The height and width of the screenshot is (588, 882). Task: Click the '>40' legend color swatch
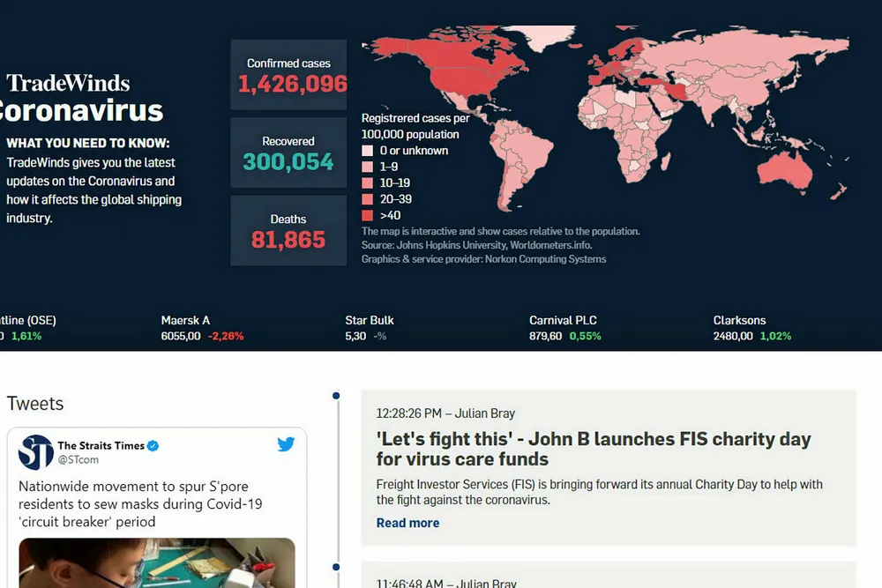coord(367,216)
